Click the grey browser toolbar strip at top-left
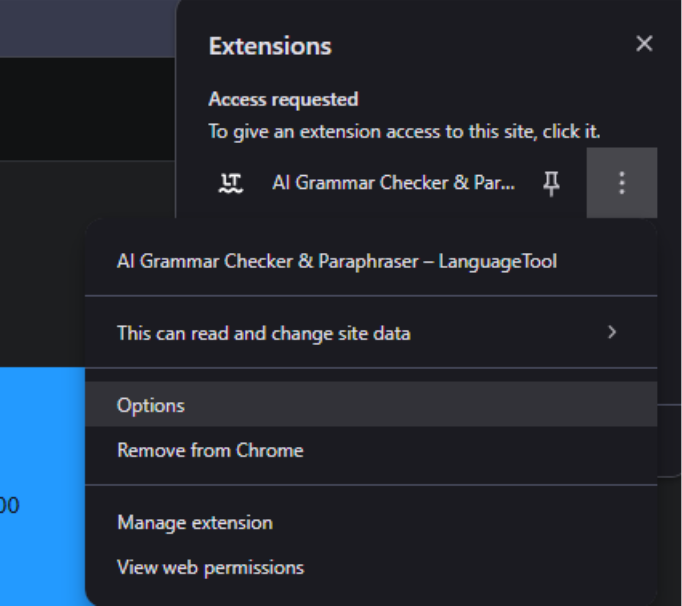This screenshot has height=606, width=682. [x=87, y=28]
